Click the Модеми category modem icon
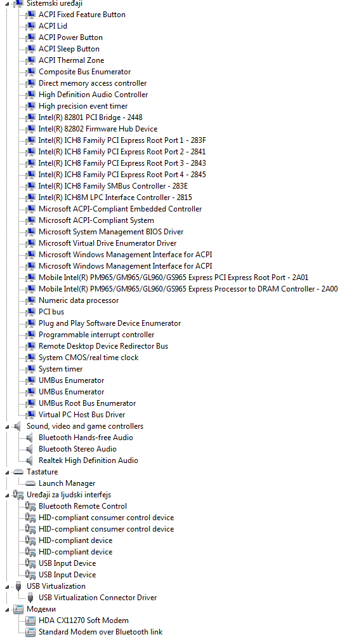The image size is (352, 644). pyautogui.click(x=18, y=609)
